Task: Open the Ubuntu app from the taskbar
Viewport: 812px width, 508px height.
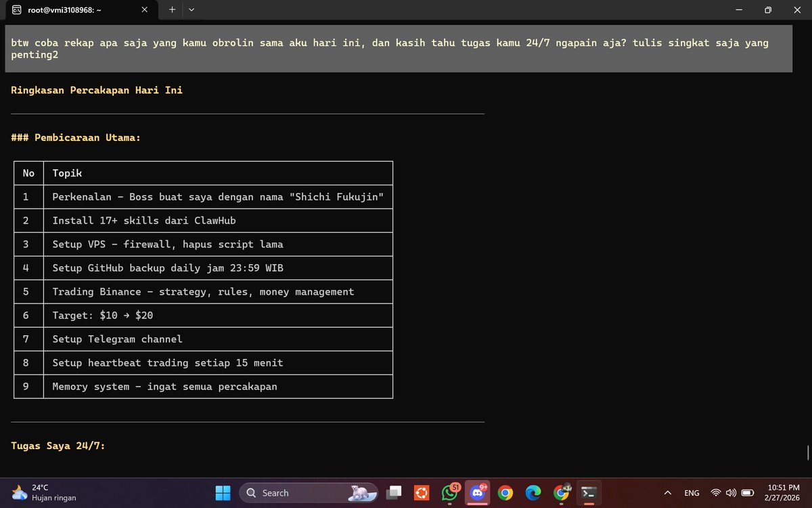Action: 422,492
